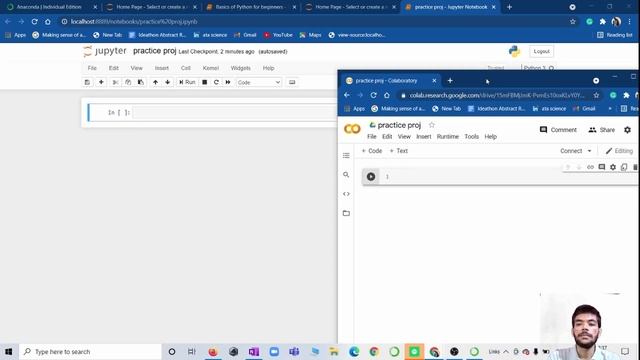640x360 pixels.
Task: Open the YouTube bookmark in the main browser
Action: [278, 35]
